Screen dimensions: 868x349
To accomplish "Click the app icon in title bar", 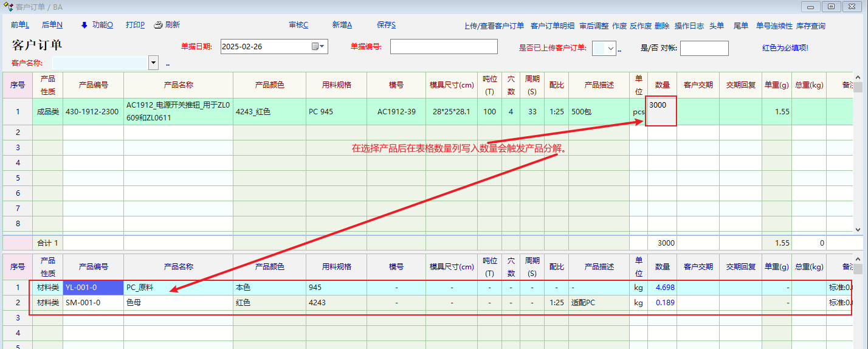I will (8, 7).
